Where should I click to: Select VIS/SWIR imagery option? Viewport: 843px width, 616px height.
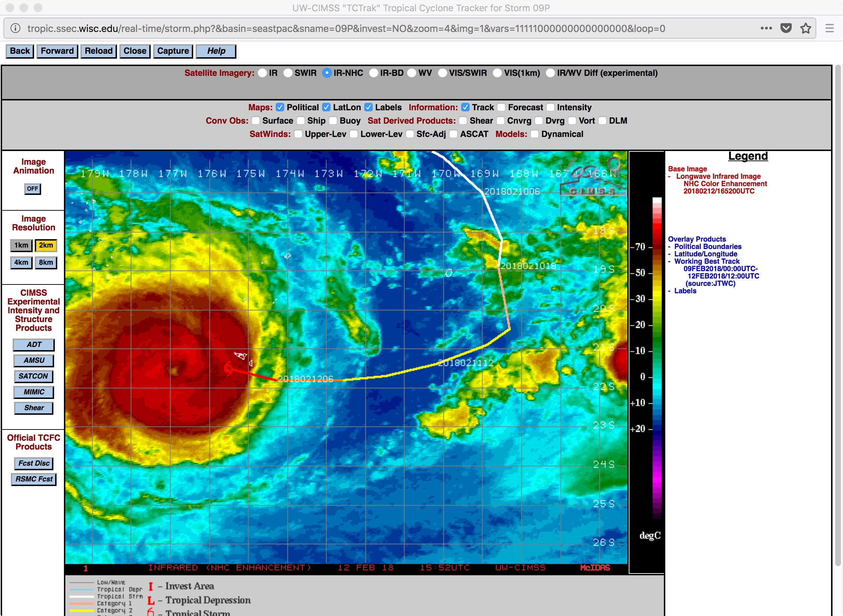[x=442, y=73]
